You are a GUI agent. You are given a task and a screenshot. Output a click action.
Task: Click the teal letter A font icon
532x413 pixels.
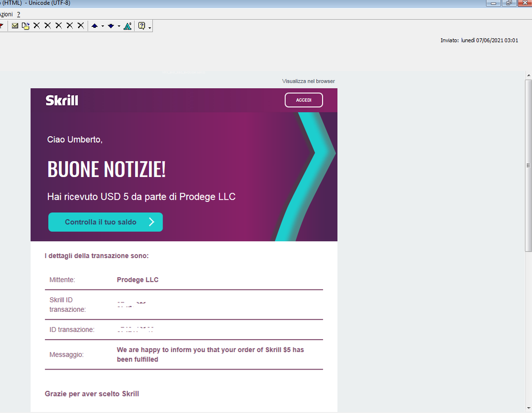[x=127, y=26]
